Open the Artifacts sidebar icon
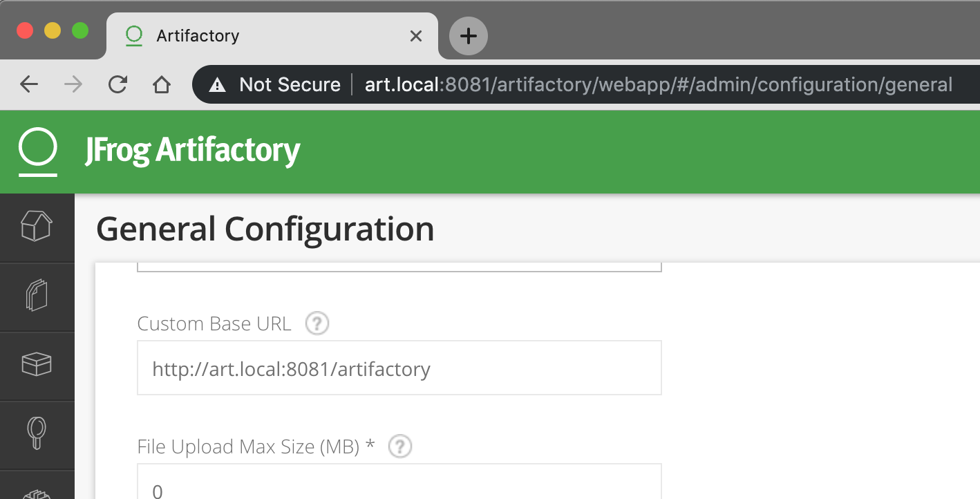980x499 pixels. point(37,295)
